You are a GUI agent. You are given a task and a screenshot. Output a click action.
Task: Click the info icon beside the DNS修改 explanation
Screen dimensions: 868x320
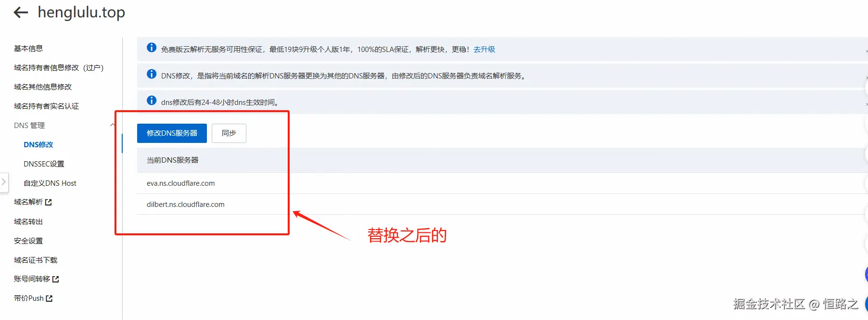(x=152, y=74)
